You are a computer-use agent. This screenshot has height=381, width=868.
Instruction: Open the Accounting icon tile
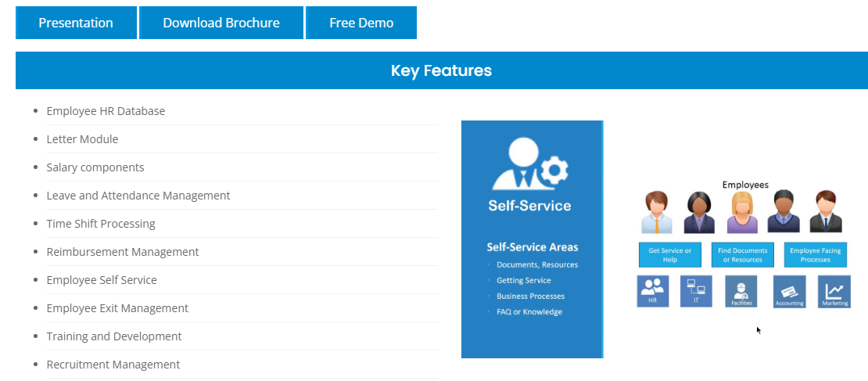[789, 291]
